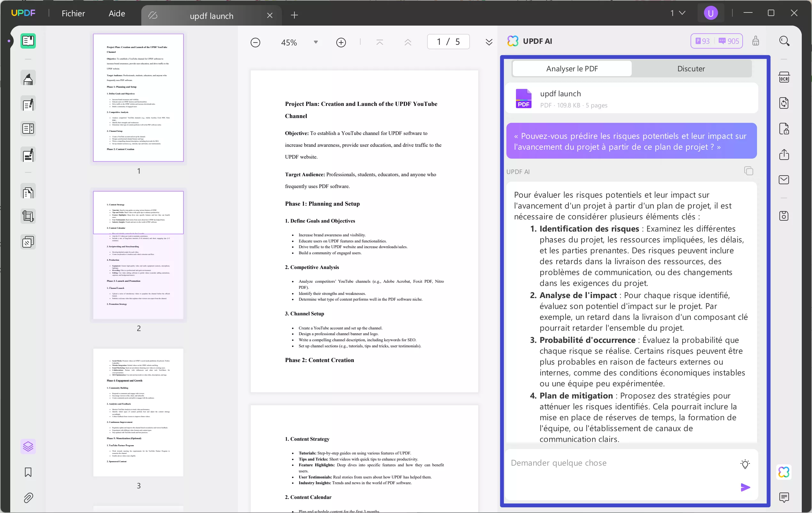812x513 pixels.
Task: Click the protect PDF lock icon
Action: pyautogui.click(x=784, y=129)
